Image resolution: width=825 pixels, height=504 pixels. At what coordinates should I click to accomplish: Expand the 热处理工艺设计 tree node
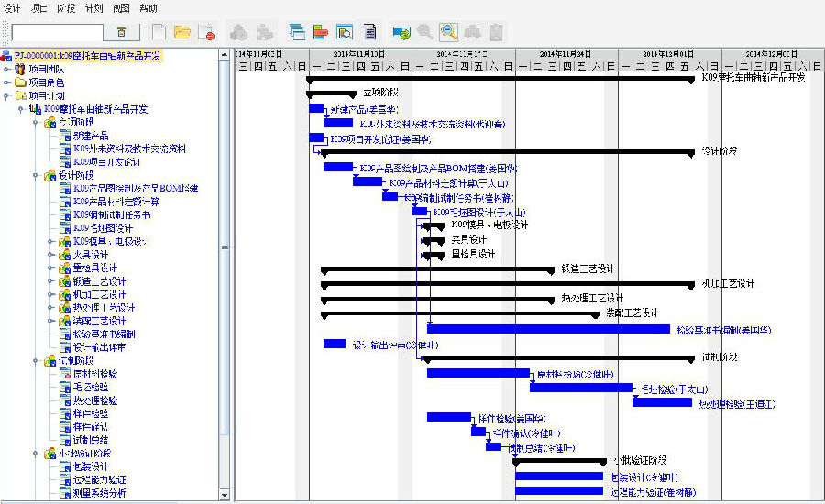[51, 308]
